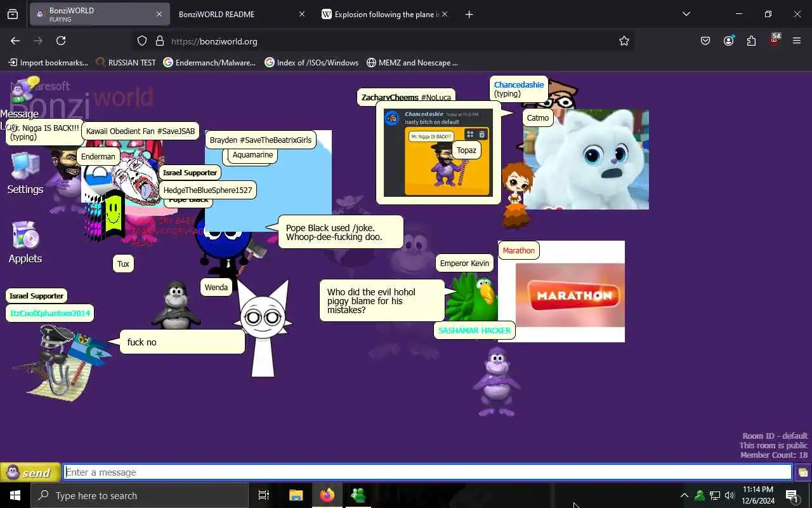Open the MEMZ and Noescape bookmark
The image size is (812, 508).
412,62
